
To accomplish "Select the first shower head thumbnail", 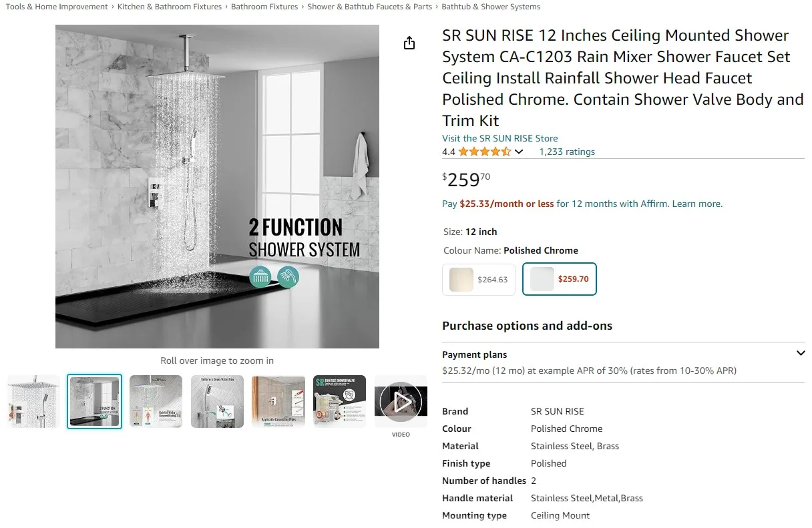I will click(33, 401).
